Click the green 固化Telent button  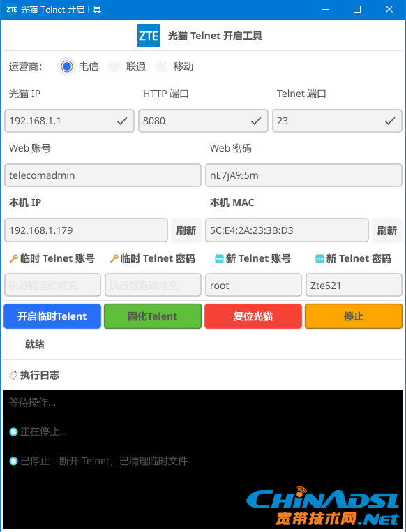tap(153, 316)
